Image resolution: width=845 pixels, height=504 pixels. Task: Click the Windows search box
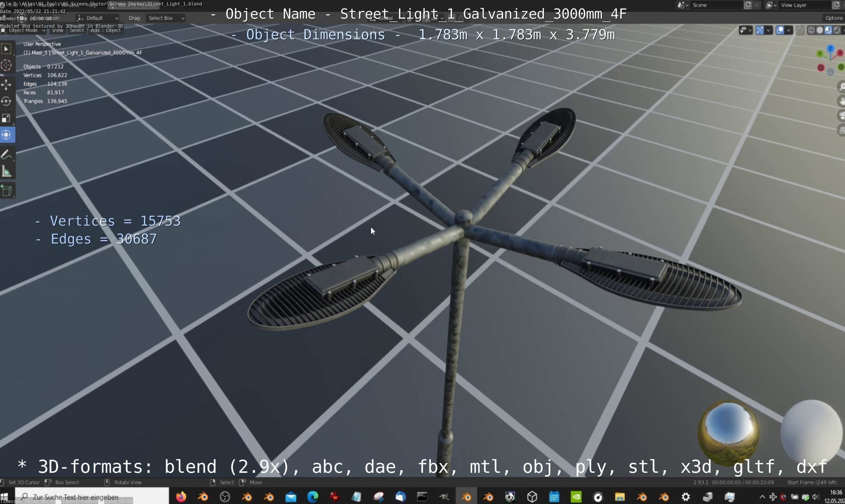point(92,497)
